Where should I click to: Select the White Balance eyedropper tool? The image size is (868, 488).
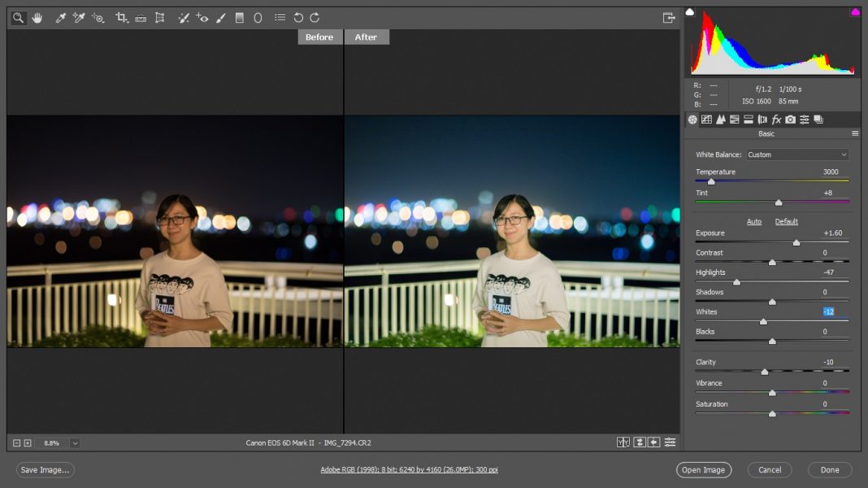point(60,18)
